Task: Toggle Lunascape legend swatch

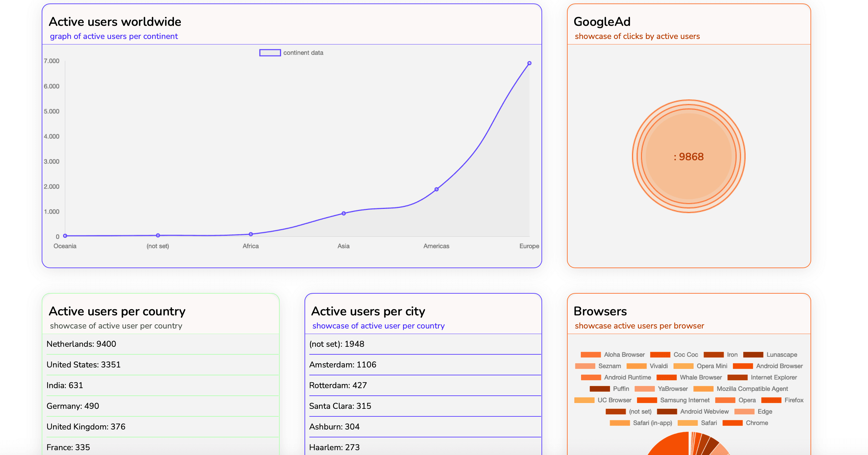Action: [x=753, y=355]
